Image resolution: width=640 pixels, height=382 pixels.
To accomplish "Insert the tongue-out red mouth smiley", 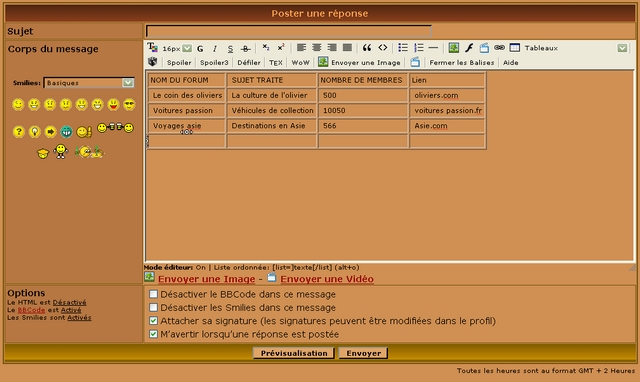I will [x=113, y=105].
